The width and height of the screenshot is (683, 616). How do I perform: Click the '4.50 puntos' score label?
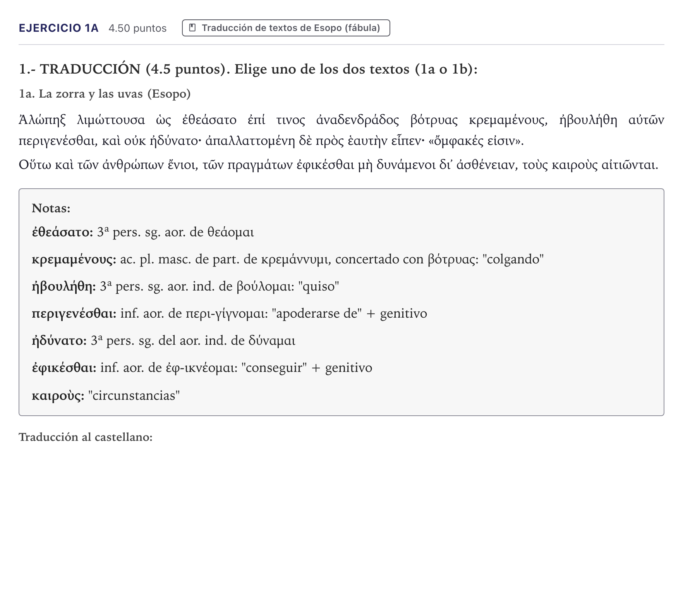pyautogui.click(x=137, y=28)
